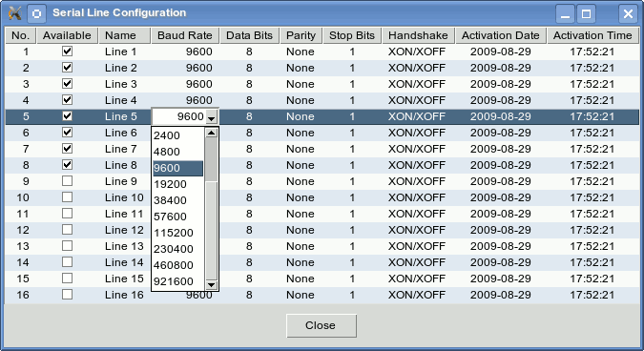Screen dimensions: 644x351
Task: Click the activation date cell of Line 13
Action: tap(500, 246)
